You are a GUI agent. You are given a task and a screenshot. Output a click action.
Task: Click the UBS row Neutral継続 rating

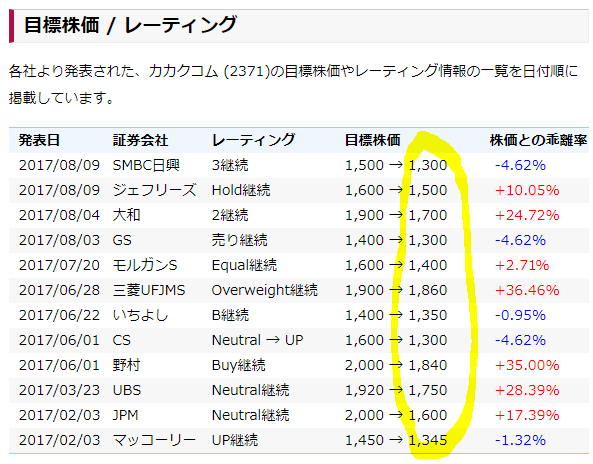250,390
